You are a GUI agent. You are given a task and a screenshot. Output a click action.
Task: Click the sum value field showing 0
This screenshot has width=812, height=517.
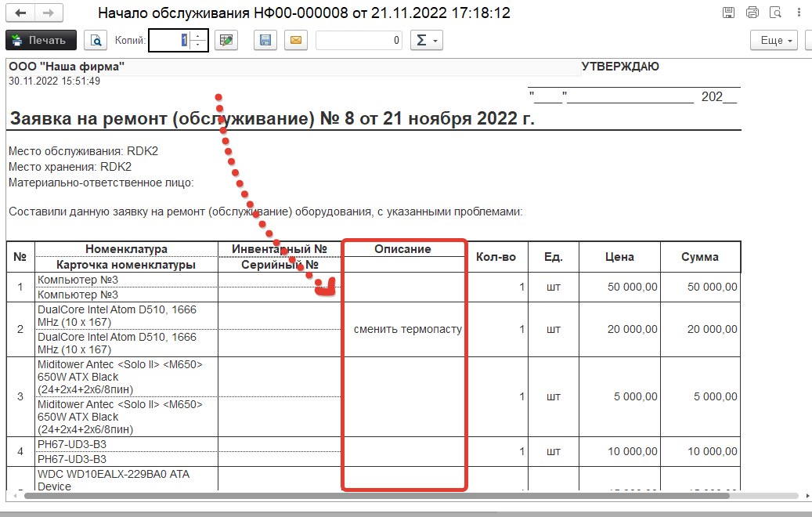359,40
